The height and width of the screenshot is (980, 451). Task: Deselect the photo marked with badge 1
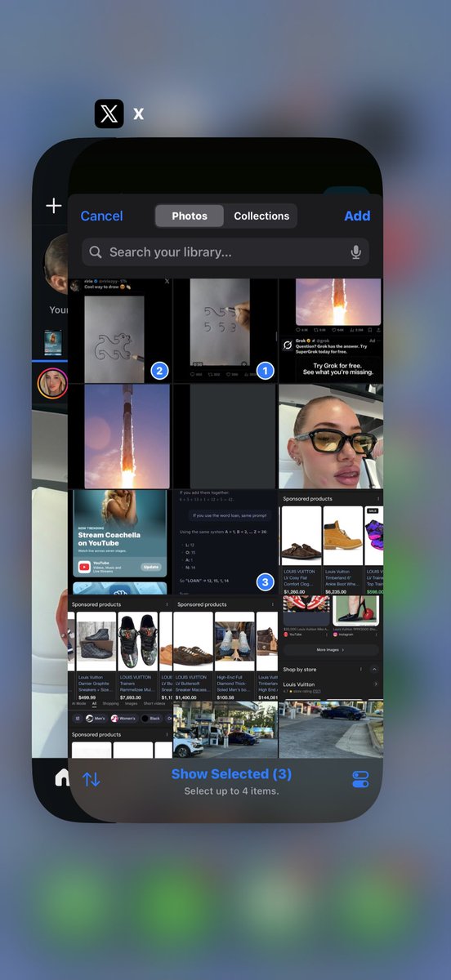[224, 331]
